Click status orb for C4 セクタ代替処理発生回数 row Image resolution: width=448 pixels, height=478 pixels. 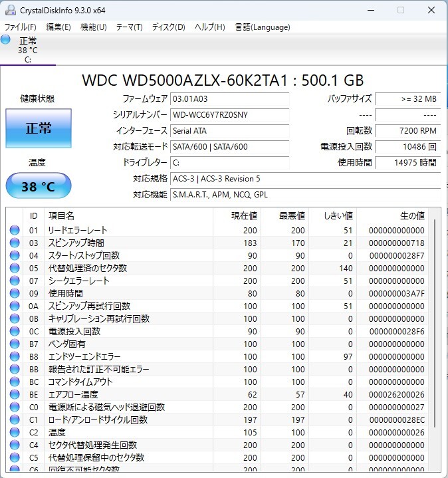pos(15,445)
